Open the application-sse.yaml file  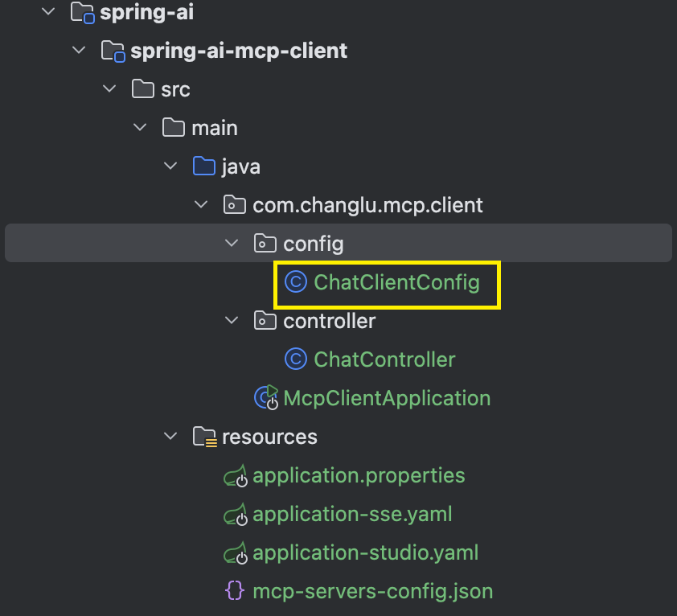[352, 515]
